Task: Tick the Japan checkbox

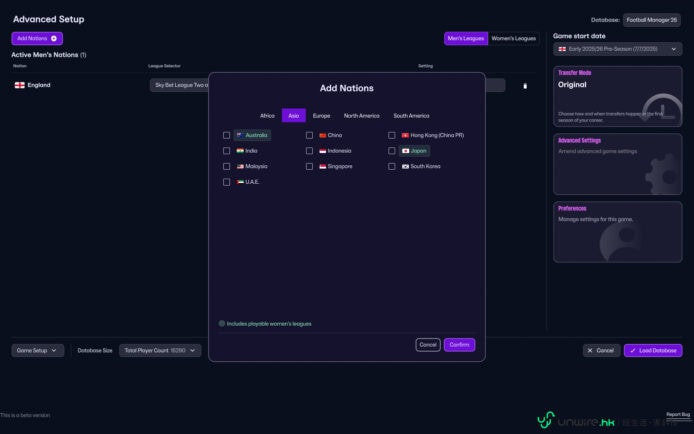Action: click(x=392, y=151)
